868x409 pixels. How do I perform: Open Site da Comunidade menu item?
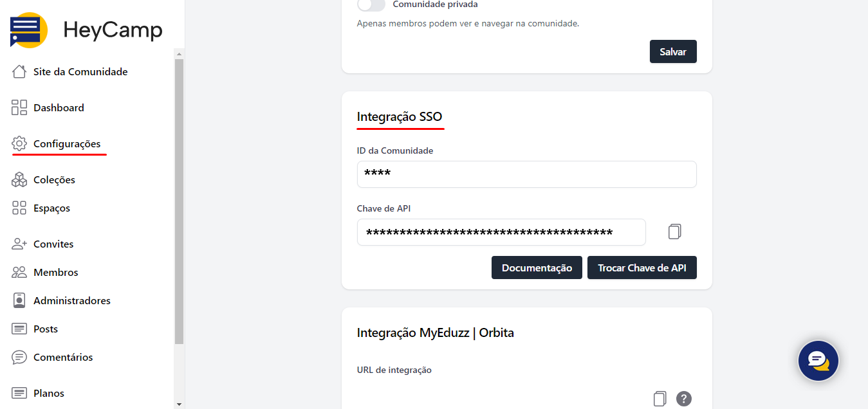coord(80,72)
